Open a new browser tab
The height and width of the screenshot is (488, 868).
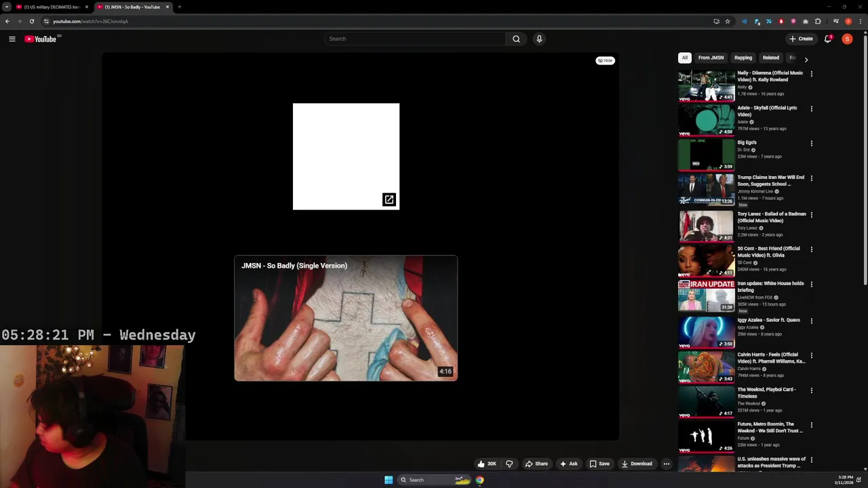[x=179, y=7]
